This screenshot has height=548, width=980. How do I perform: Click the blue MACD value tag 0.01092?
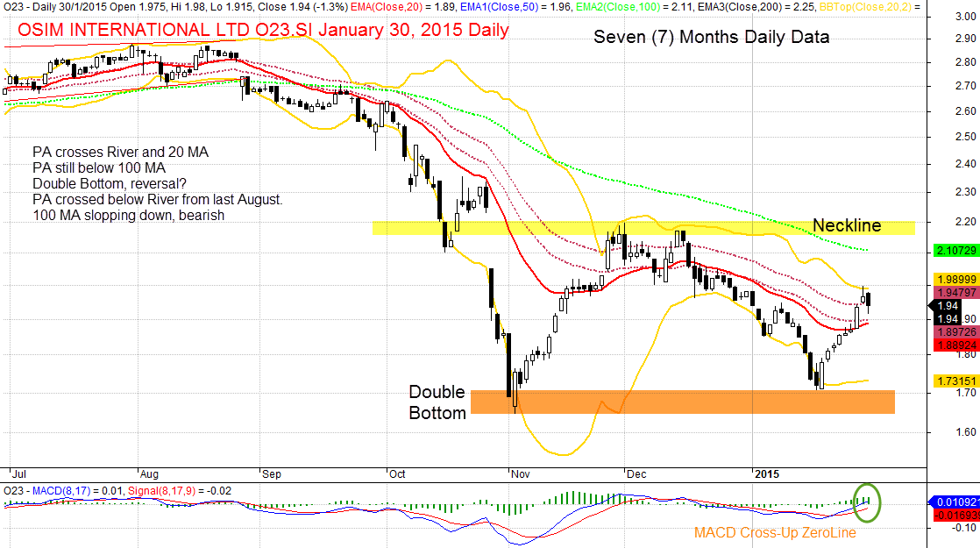(x=955, y=502)
